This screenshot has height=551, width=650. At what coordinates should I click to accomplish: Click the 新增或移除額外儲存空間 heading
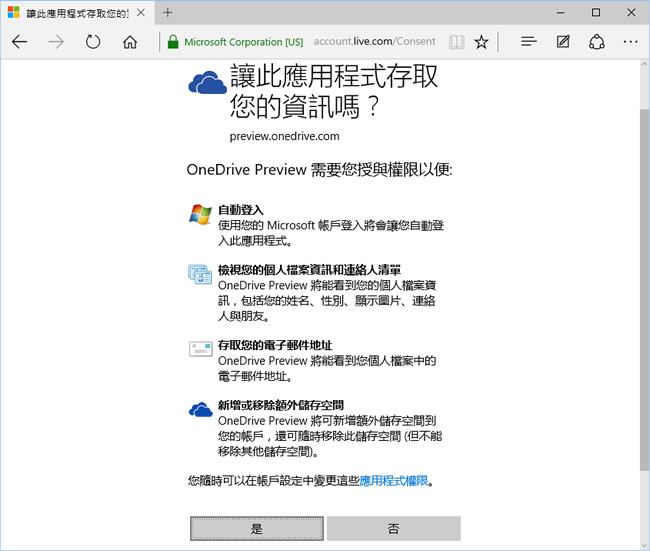point(281,405)
